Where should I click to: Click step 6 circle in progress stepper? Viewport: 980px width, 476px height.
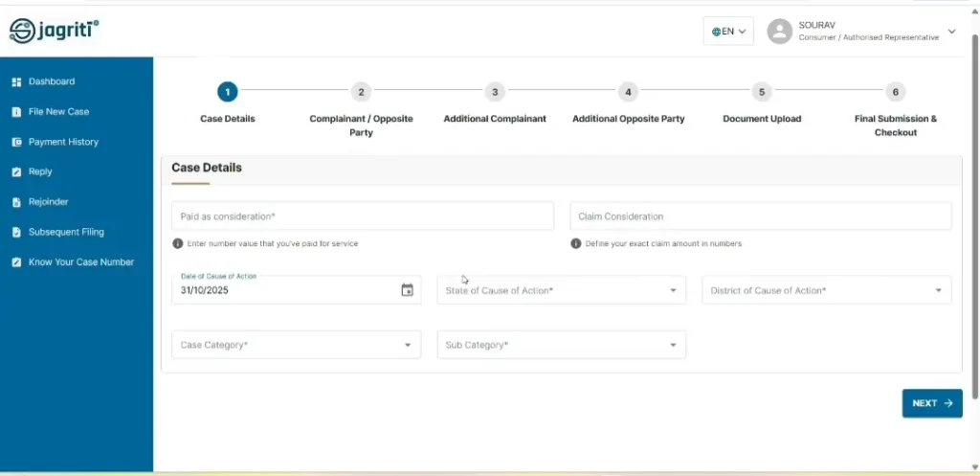click(895, 92)
